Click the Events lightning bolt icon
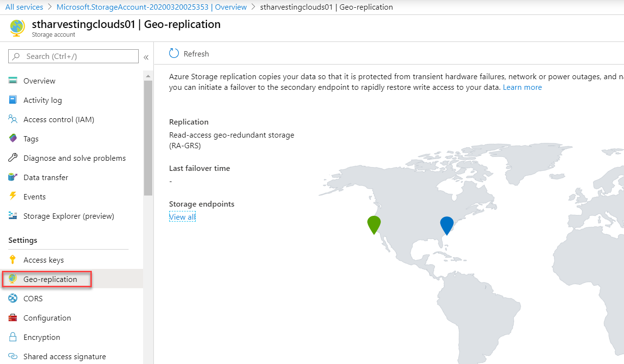 [13, 196]
